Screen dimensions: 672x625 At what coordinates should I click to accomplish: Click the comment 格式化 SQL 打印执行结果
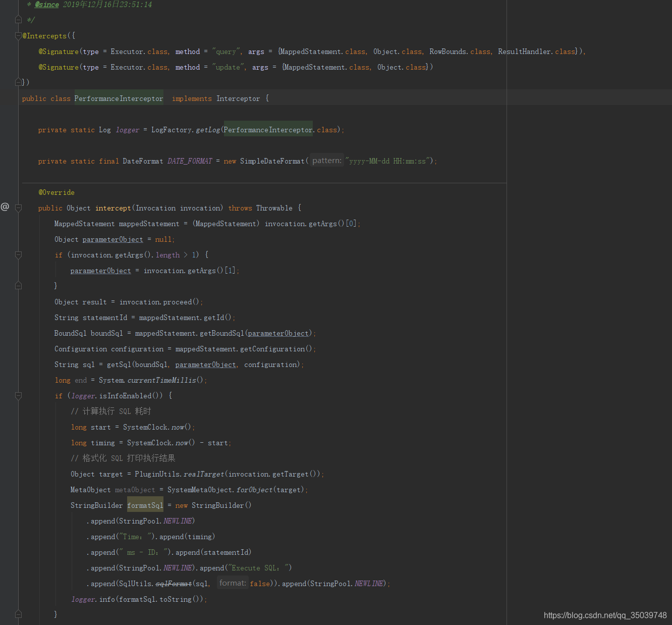(x=123, y=458)
